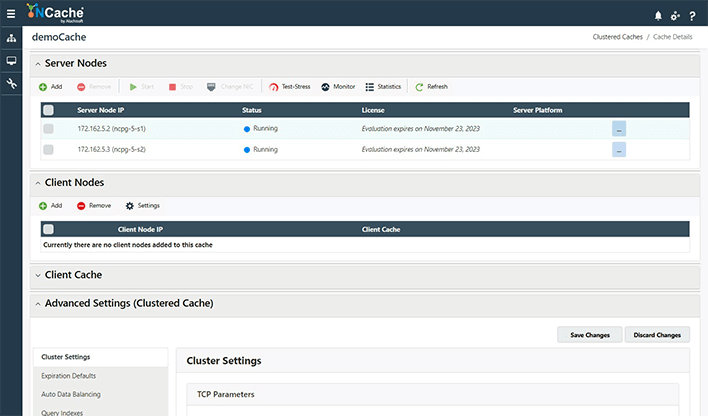Viewport: 708px width, 416px height.
Task: Open the settings gears icon in header
Action: 675,16
